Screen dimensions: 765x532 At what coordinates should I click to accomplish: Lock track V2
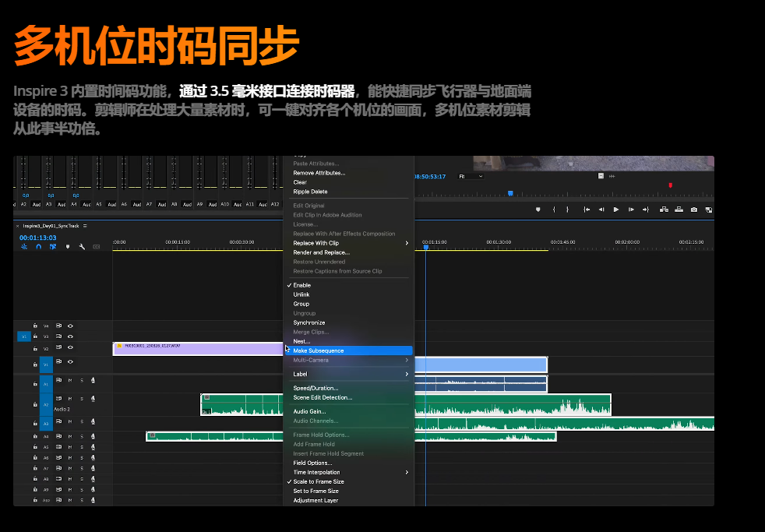coord(35,349)
